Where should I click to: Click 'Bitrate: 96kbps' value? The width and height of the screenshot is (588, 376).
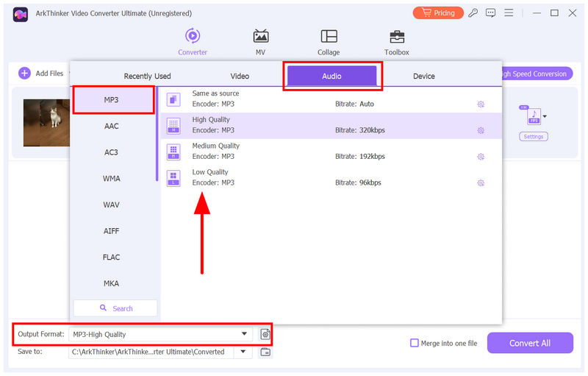tap(358, 182)
